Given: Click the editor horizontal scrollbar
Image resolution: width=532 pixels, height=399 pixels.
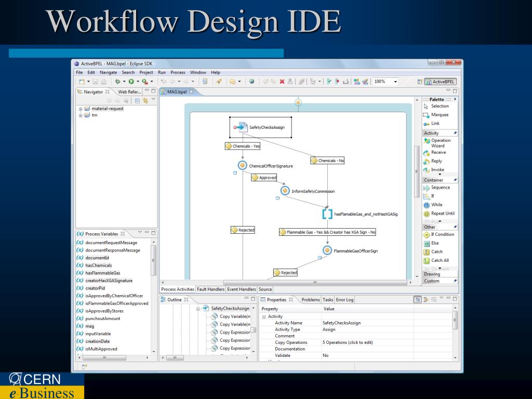Looking at the screenshot, I should (315, 282).
